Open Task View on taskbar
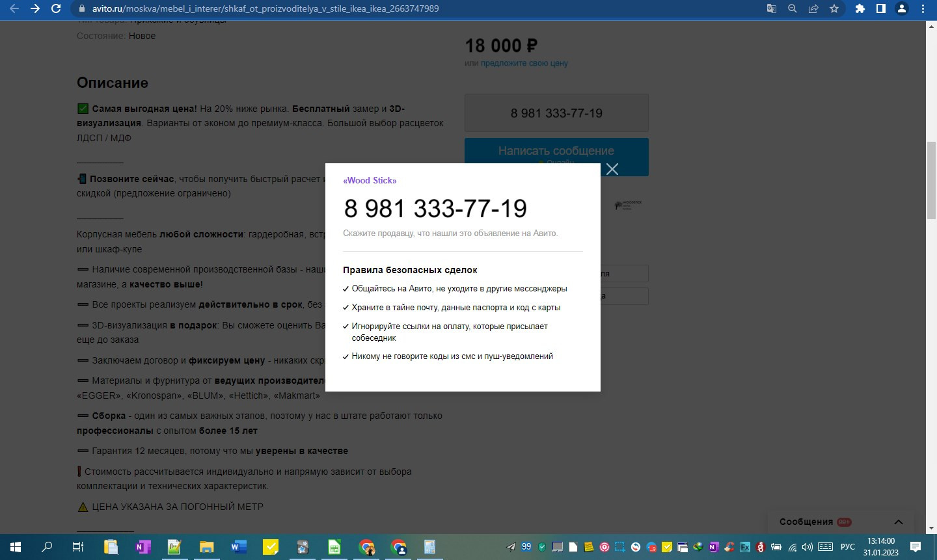Image resolution: width=937 pixels, height=560 pixels. pos(78,547)
